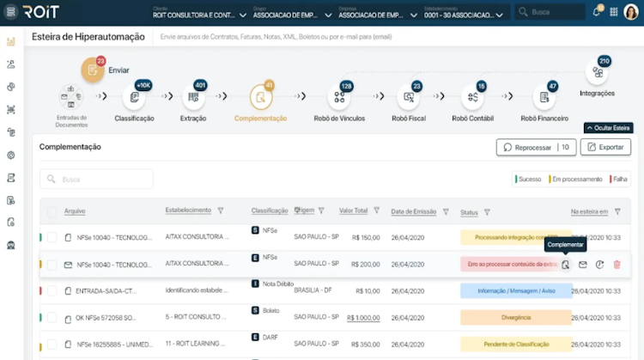The width and height of the screenshot is (644, 360).
Task: Click the R$ 1.000,00 value link
Action: point(363,318)
